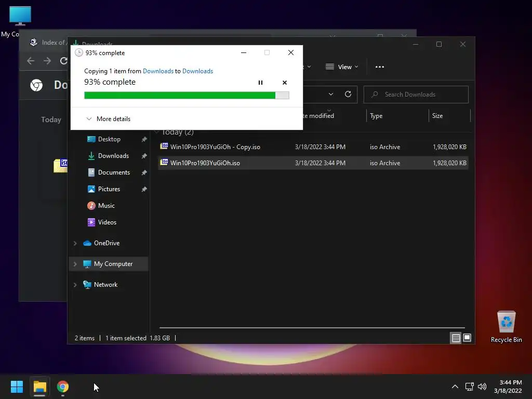This screenshot has height=399, width=532.
Task: Click iso Archive type of Win10Pro1903YuGiOh.iso
Action: [385, 163]
